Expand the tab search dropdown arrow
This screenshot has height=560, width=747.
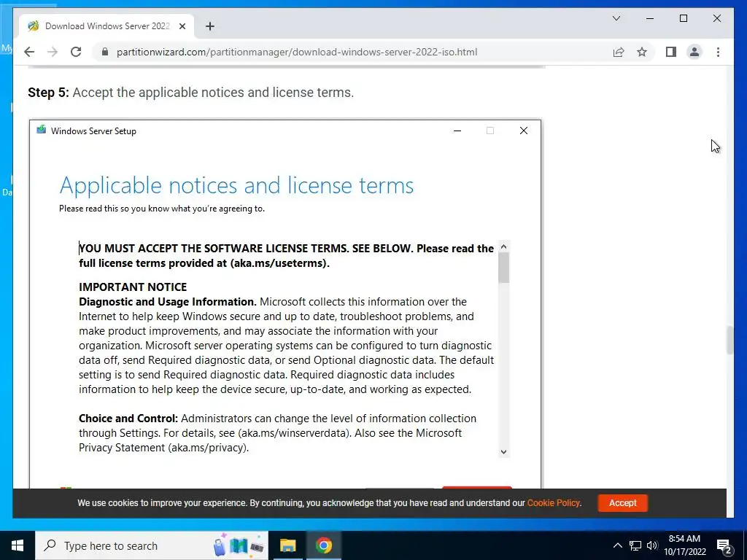616,18
